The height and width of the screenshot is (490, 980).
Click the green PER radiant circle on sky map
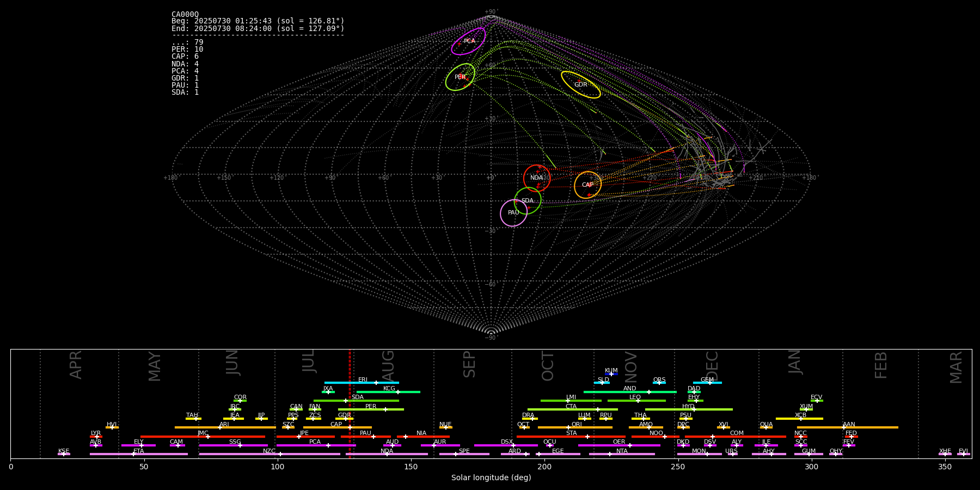(460, 77)
